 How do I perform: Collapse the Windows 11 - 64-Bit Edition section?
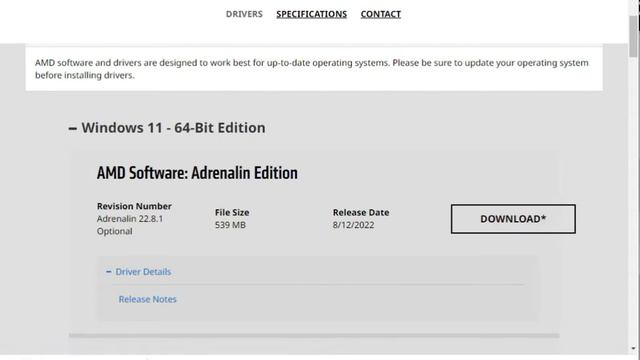(167, 128)
